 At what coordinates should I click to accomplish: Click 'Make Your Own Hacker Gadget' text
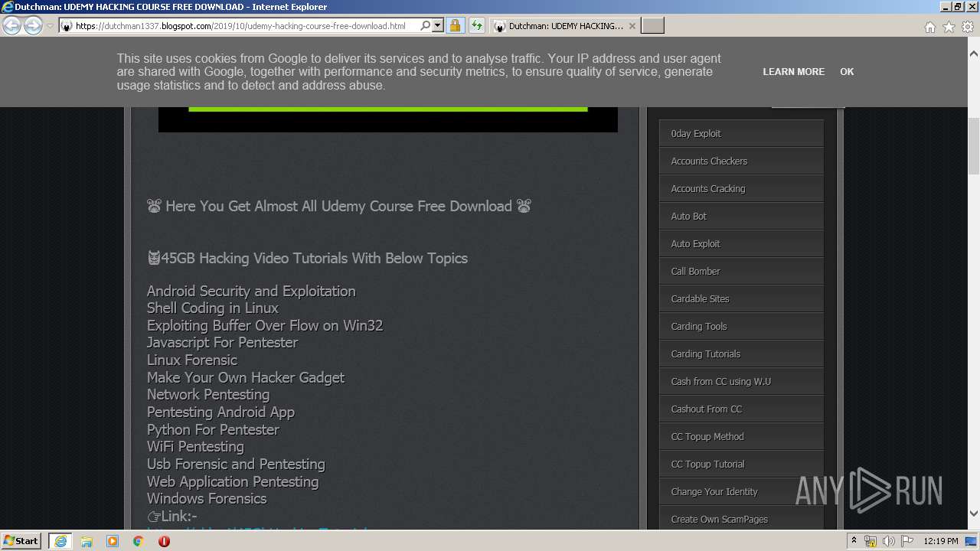246,377
